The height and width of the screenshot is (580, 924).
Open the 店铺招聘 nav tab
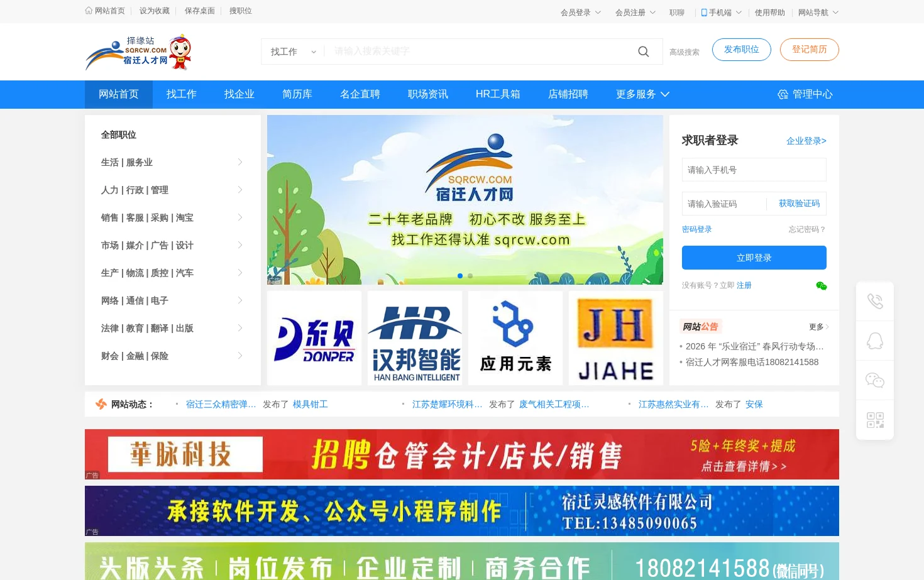tap(568, 94)
